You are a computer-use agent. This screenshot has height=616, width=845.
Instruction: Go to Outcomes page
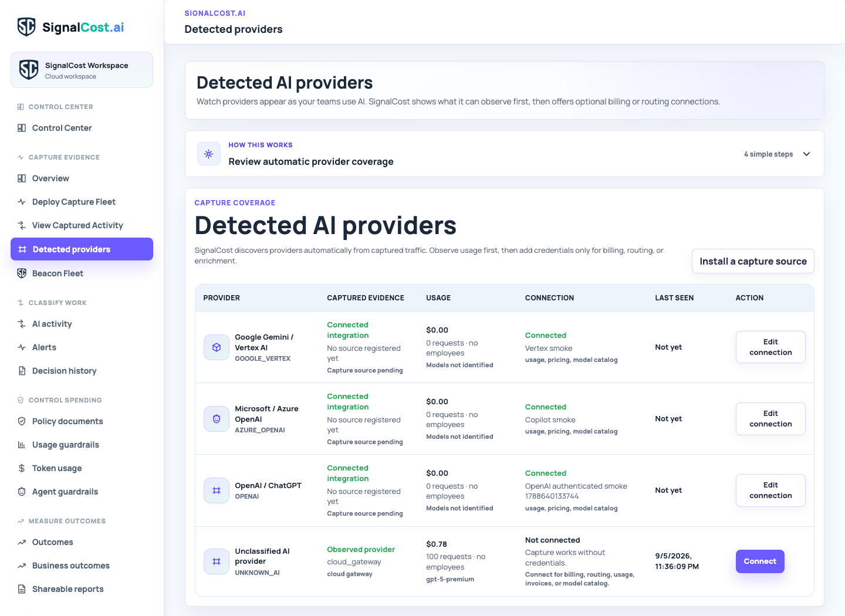(x=82, y=542)
